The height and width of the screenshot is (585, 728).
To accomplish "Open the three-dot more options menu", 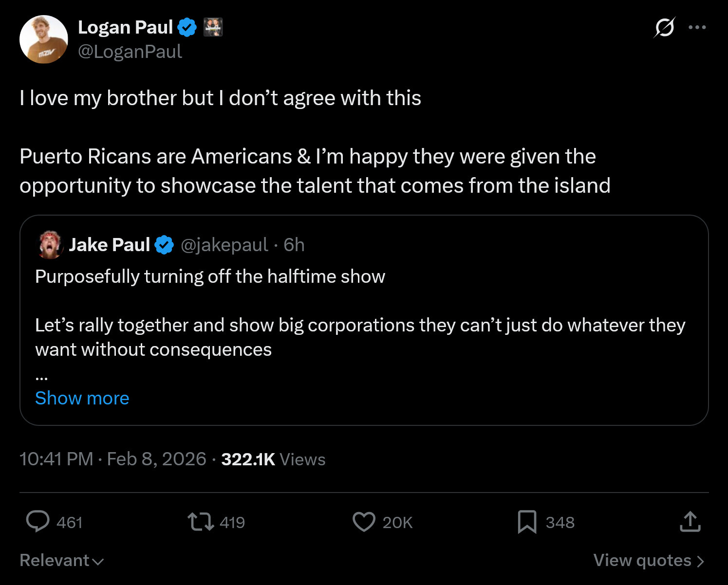I will tap(697, 27).
